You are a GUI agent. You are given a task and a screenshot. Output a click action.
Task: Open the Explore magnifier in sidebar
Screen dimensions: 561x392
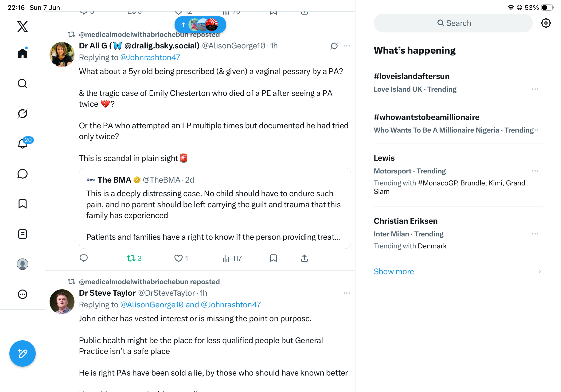(x=23, y=84)
